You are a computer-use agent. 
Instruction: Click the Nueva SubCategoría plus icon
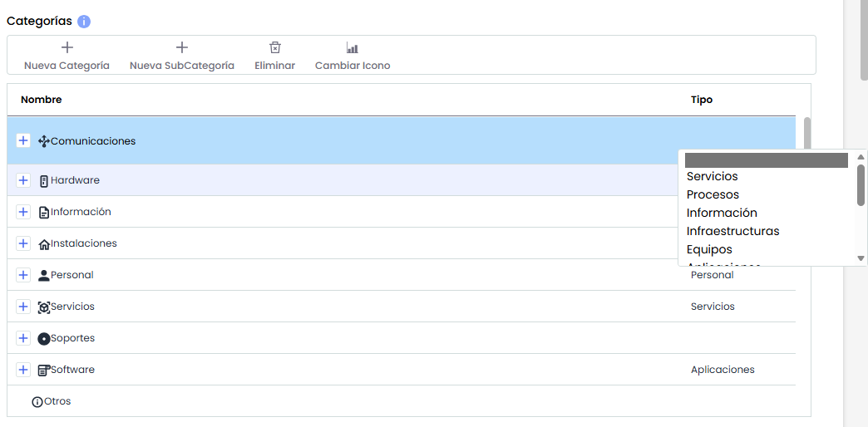[x=182, y=48]
